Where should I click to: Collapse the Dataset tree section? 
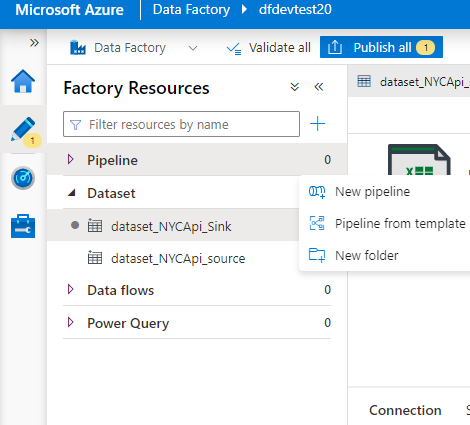71,192
